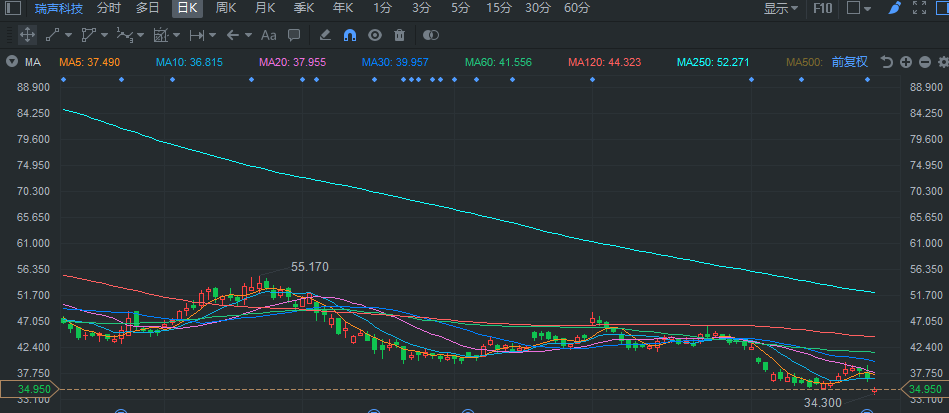Open indicator settings gear icon
Screen dimensions: 949x413
943,62
